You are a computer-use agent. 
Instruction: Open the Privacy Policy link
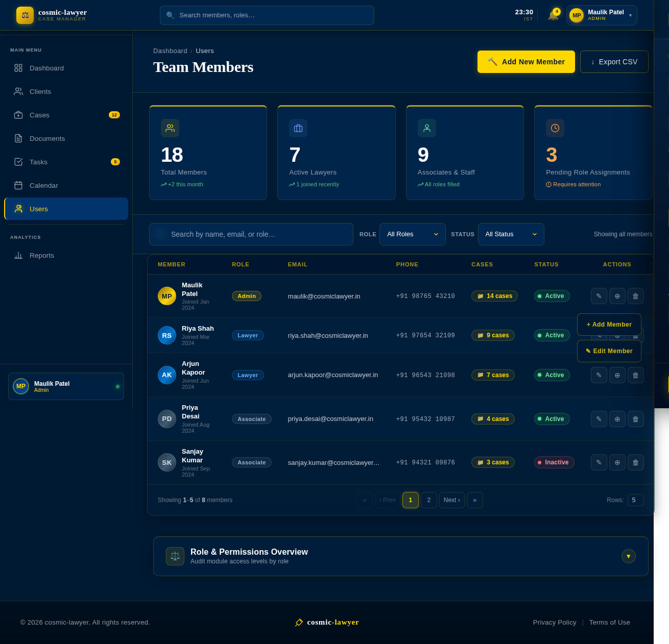point(555,622)
